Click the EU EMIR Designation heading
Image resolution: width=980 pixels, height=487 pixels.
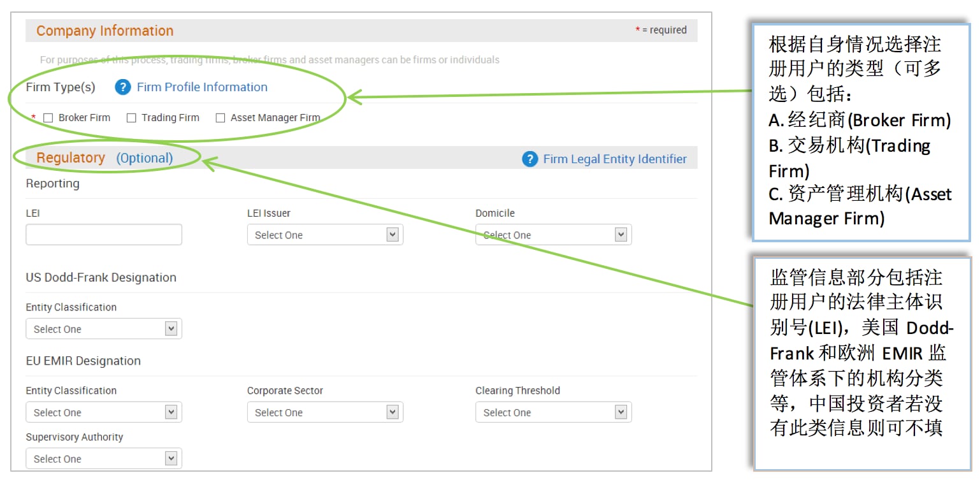pos(83,361)
